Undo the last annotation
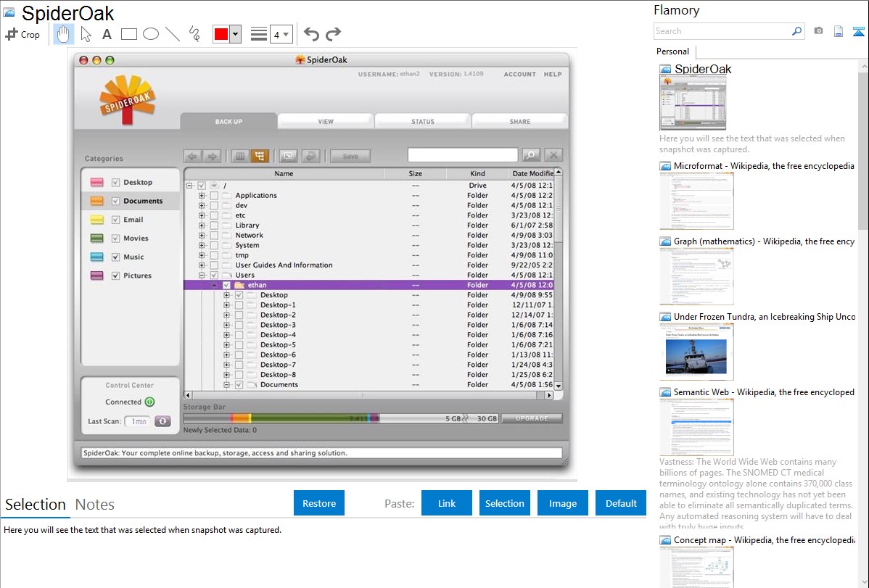The image size is (869, 588). pos(311,34)
